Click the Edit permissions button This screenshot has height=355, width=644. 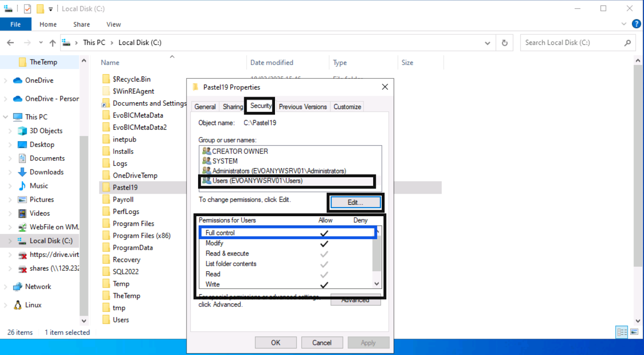pyautogui.click(x=355, y=202)
